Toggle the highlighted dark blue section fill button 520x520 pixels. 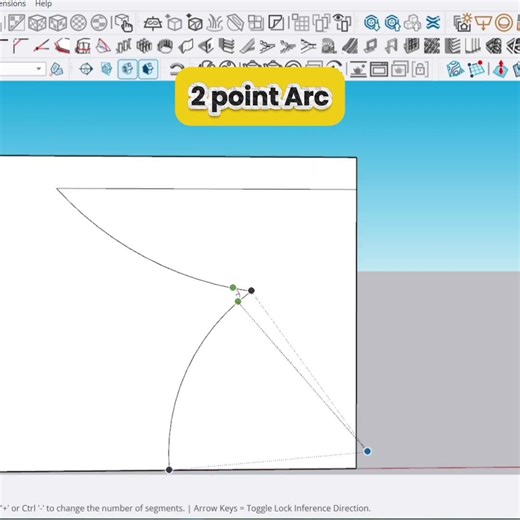point(148,69)
